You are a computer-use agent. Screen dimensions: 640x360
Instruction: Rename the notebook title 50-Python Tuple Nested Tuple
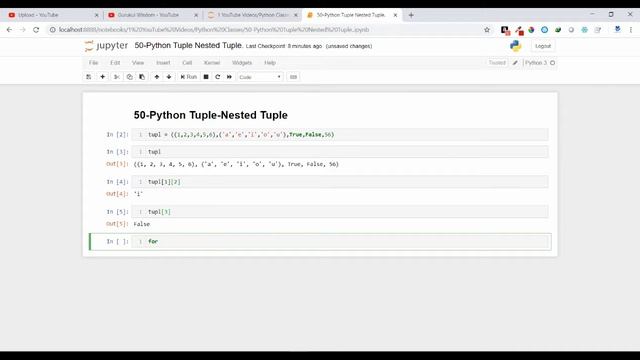(188, 46)
